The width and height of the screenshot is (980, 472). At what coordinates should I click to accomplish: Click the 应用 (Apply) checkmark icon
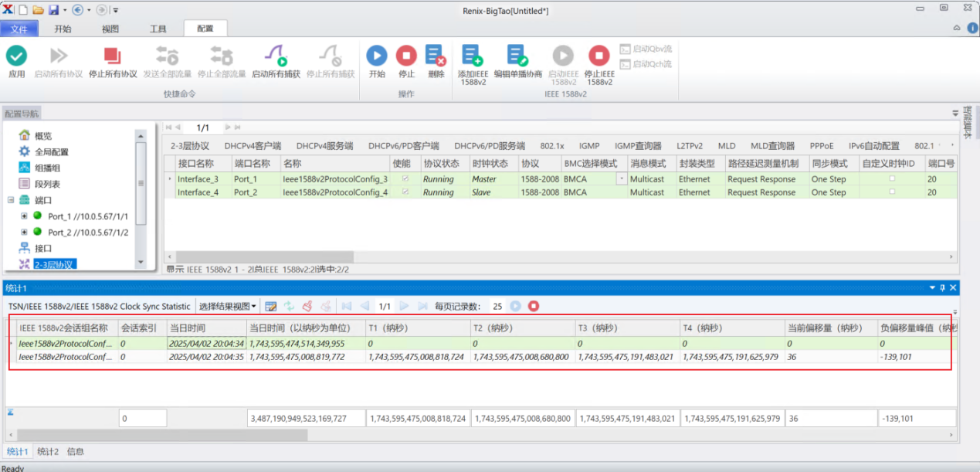17,55
